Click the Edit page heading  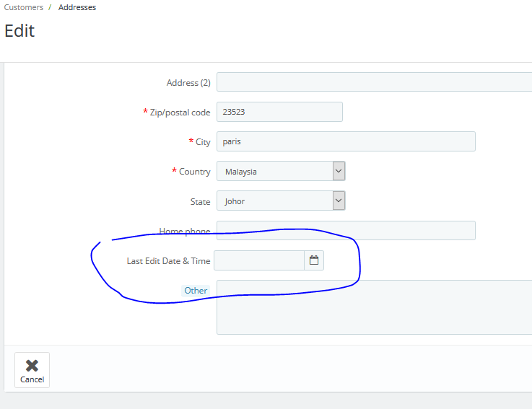tap(19, 31)
